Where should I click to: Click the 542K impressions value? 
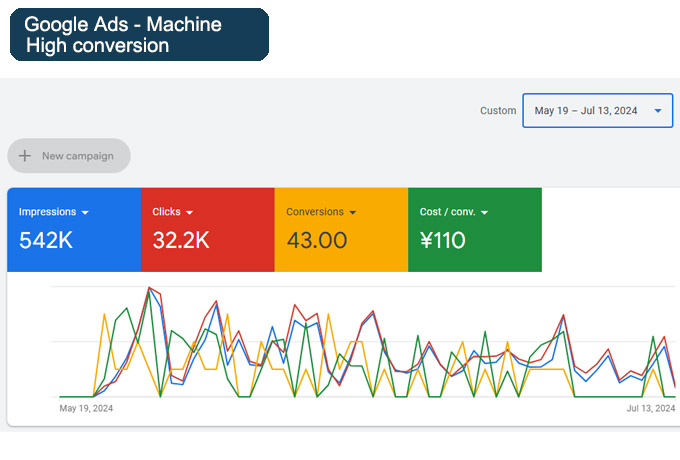46,240
